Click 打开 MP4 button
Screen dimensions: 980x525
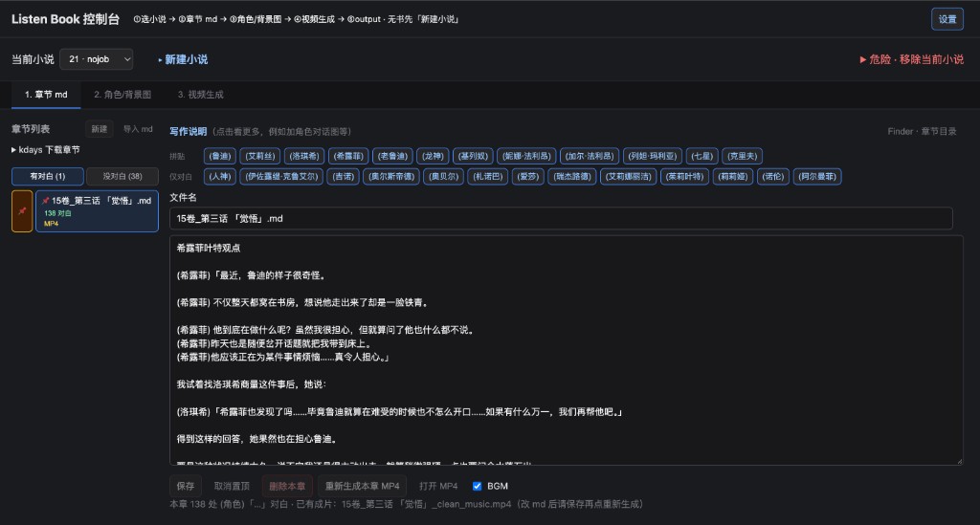coord(438,486)
